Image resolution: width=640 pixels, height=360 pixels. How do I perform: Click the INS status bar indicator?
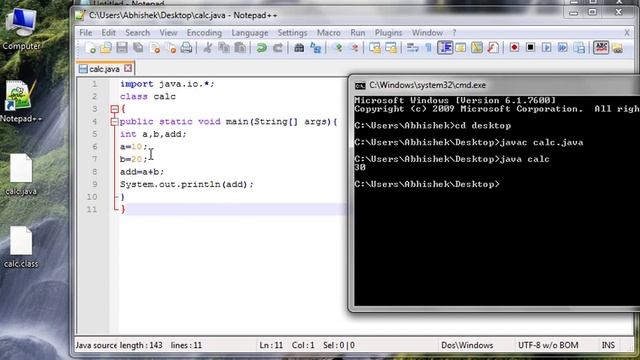pos(608,345)
